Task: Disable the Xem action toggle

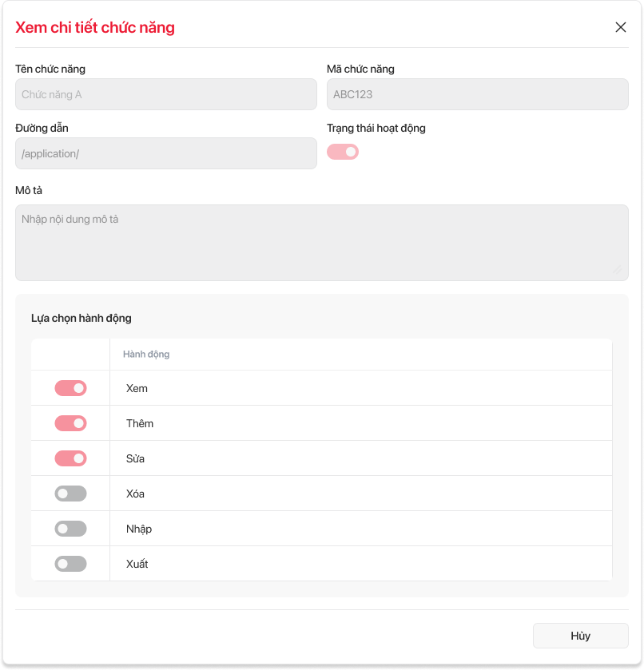Action: 70,388
